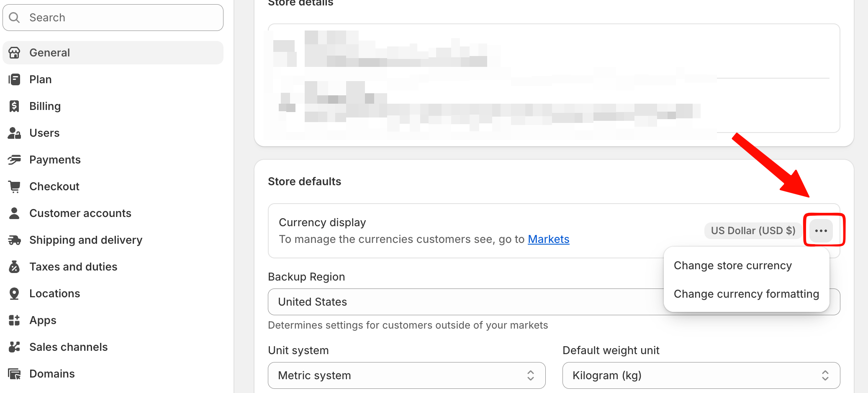Open the Backup Region United States selector

point(460,302)
